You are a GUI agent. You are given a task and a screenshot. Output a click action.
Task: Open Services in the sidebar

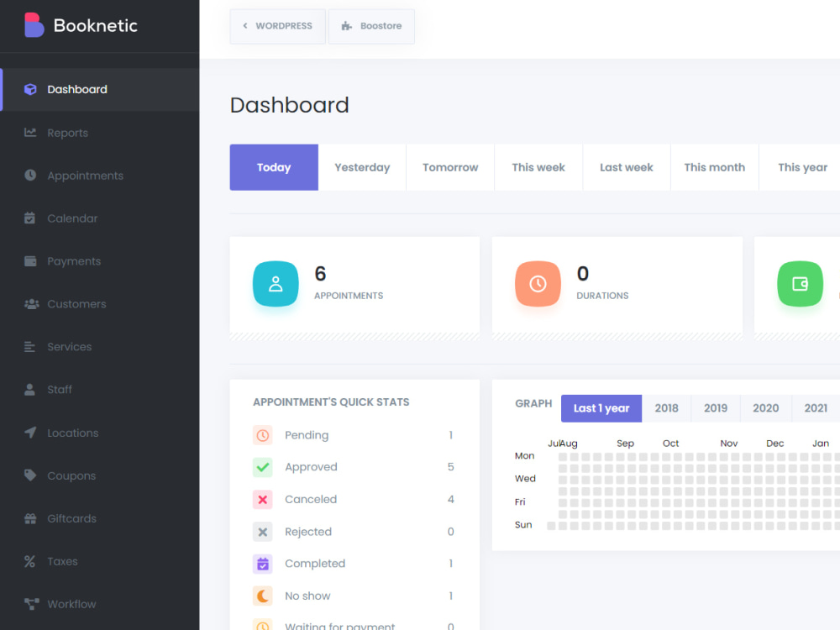point(100,347)
